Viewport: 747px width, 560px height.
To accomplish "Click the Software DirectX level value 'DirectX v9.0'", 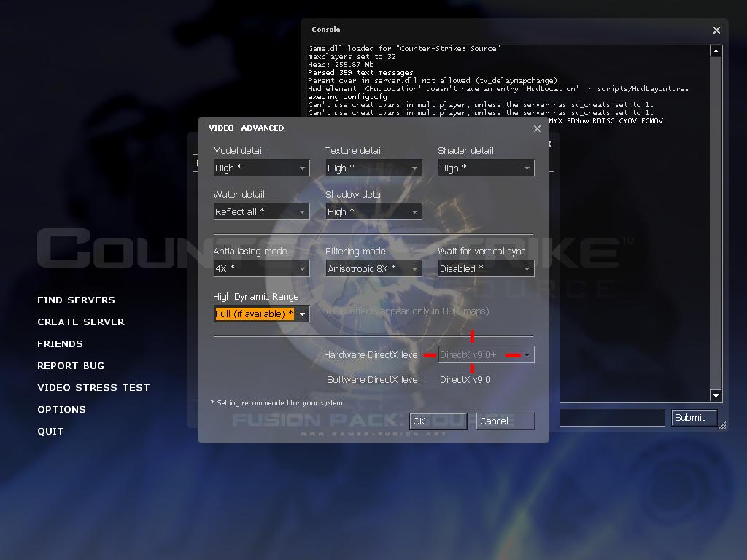I will 465,379.
